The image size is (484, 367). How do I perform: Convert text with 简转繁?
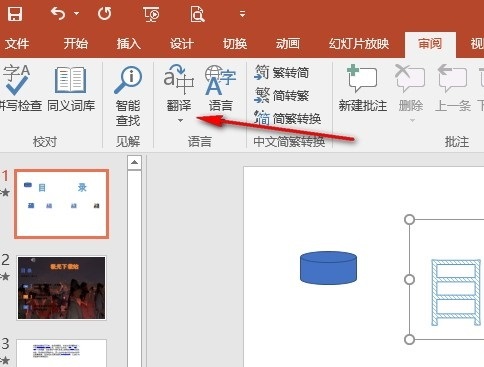click(282, 96)
